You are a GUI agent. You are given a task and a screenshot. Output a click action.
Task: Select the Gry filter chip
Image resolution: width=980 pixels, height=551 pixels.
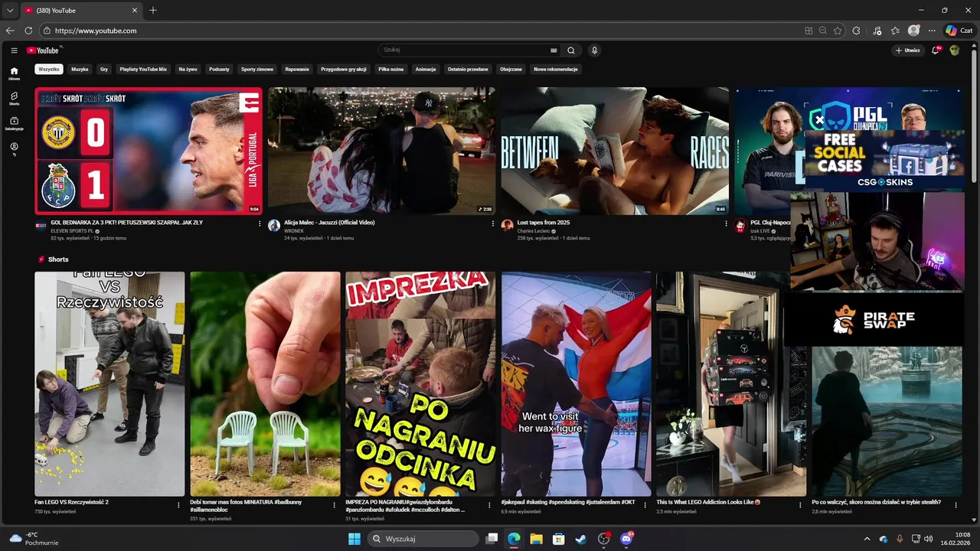[104, 69]
